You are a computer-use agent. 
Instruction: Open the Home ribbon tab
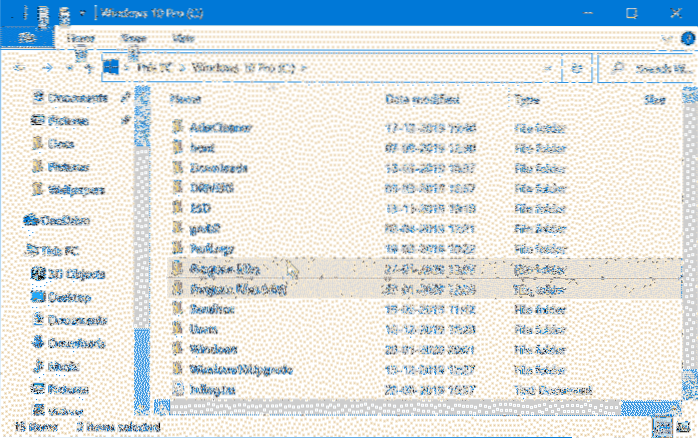[81, 38]
